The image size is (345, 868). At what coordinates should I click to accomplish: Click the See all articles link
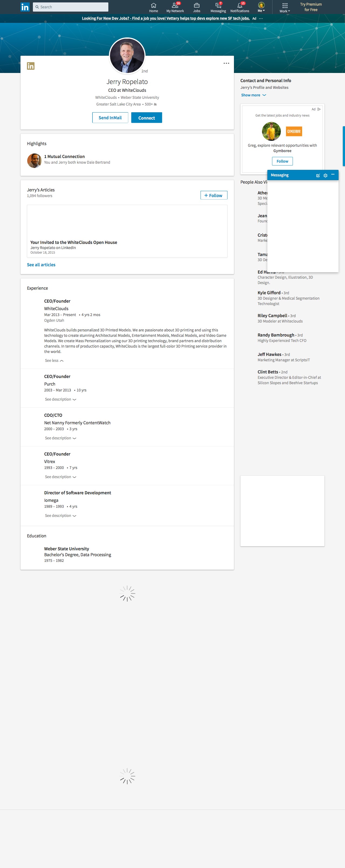41,265
